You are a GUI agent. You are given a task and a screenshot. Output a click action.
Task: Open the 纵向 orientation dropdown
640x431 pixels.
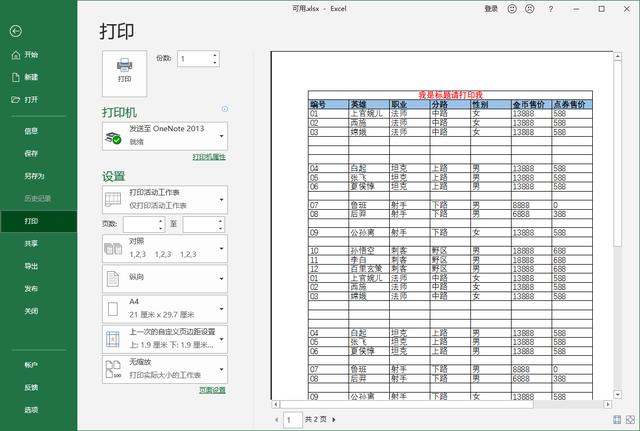pyautogui.click(x=165, y=279)
